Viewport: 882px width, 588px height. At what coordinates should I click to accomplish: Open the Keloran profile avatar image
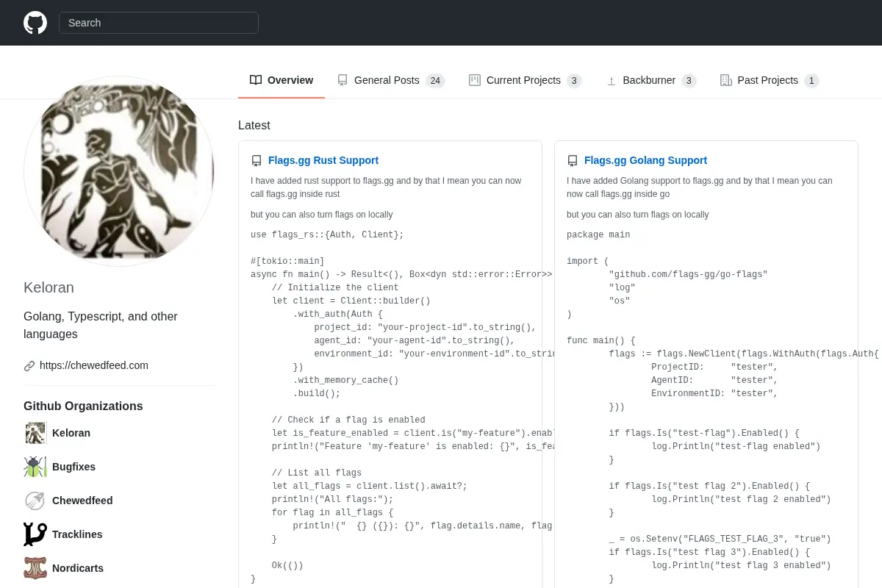(119, 171)
